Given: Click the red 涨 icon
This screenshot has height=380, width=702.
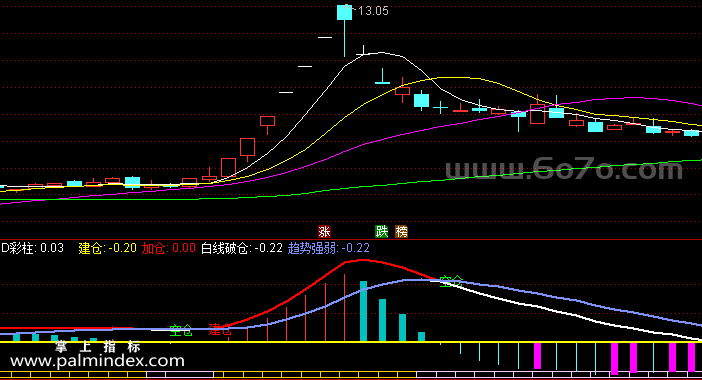Looking at the screenshot, I should (x=324, y=231).
